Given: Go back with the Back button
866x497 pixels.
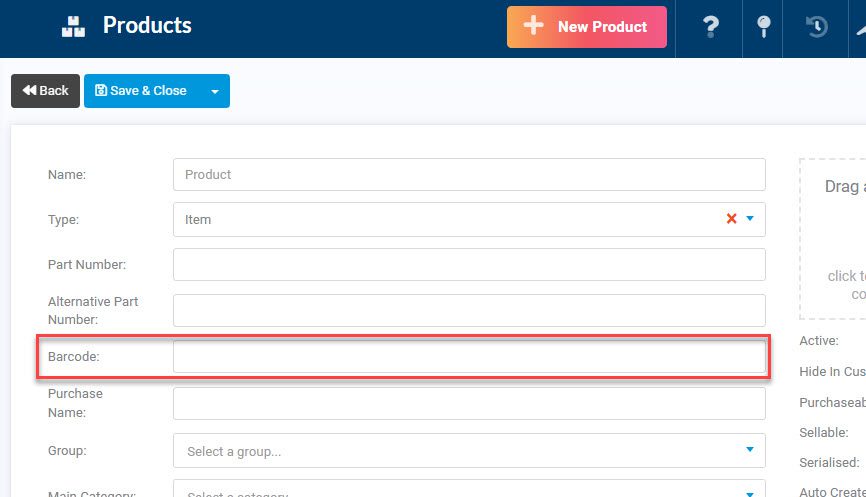Looking at the screenshot, I should pos(45,91).
